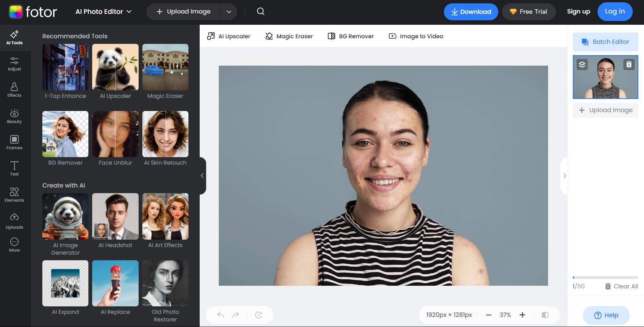Open the AI Photo Editor dropdown
644x327 pixels.
(103, 12)
